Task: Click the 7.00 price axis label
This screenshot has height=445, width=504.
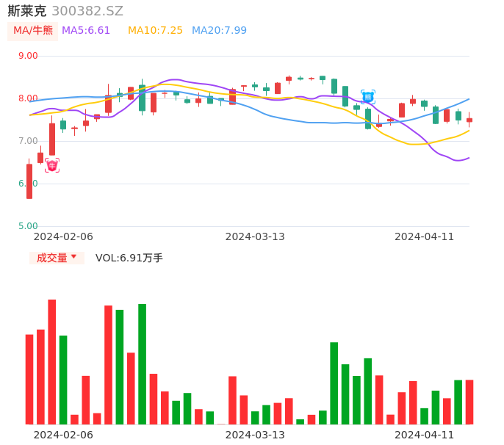Action: tap(28, 141)
